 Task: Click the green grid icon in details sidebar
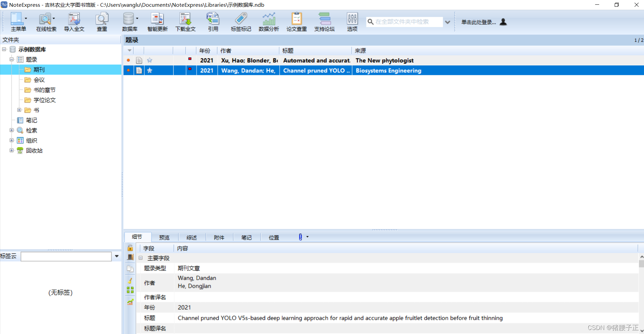point(130,290)
